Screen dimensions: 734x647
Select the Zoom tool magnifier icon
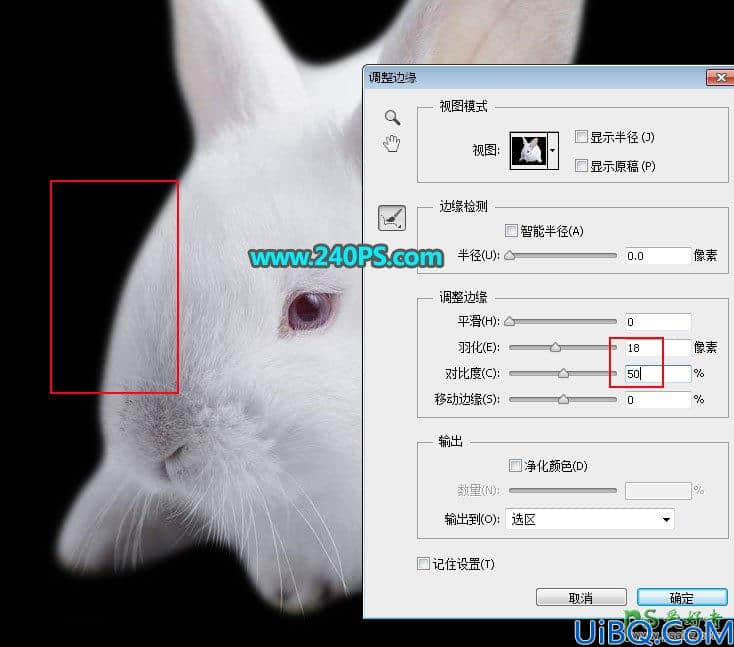(x=392, y=117)
